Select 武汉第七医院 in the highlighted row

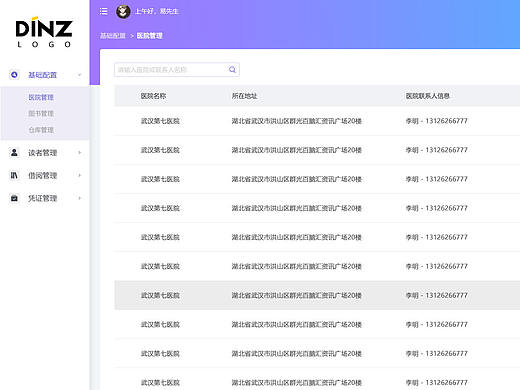pos(160,295)
